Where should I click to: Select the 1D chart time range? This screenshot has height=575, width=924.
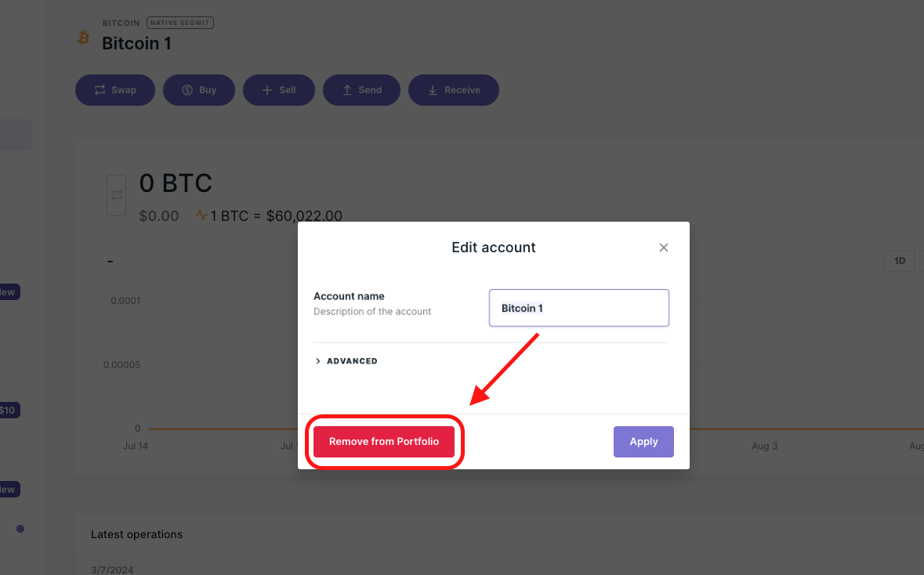(x=900, y=261)
